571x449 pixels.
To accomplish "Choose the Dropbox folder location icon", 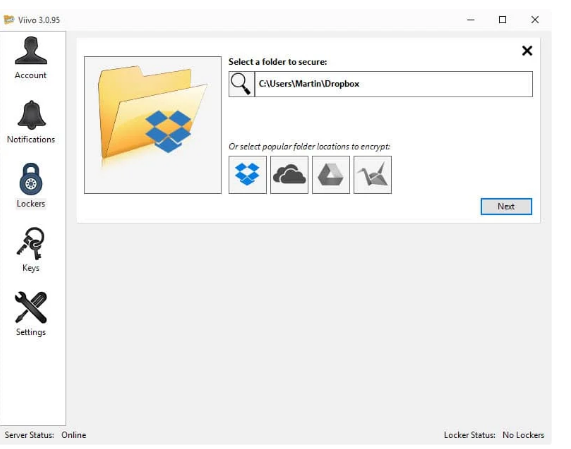I will pos(247,175).
